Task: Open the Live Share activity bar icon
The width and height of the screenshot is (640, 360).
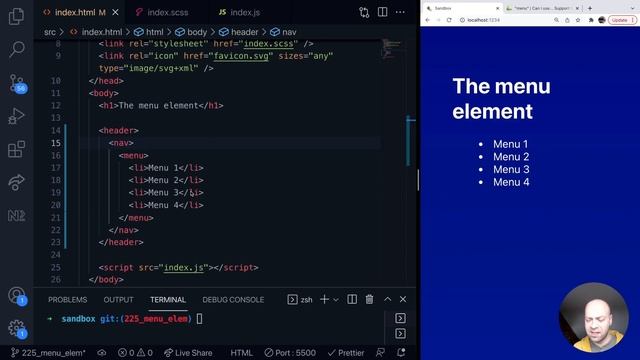Action: 16,182
